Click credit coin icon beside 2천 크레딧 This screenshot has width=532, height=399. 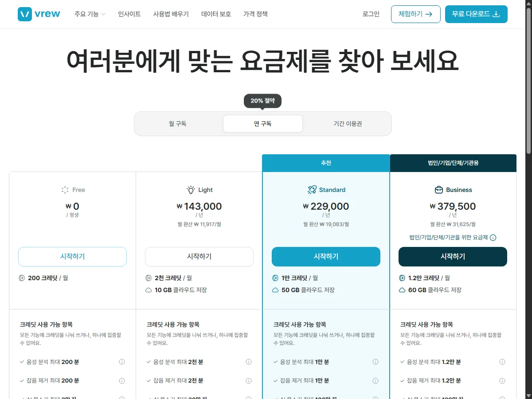(x=149, y=278)
